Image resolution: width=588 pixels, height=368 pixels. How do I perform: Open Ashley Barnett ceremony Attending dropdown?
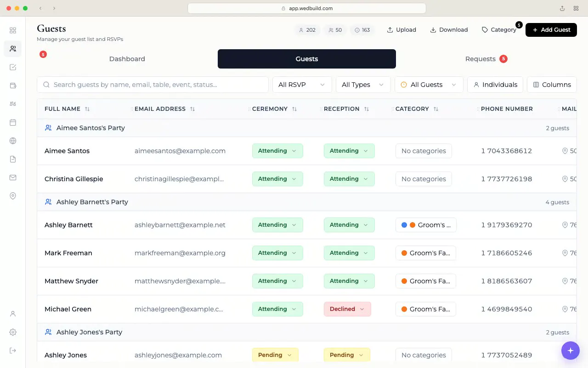(277, 225)
